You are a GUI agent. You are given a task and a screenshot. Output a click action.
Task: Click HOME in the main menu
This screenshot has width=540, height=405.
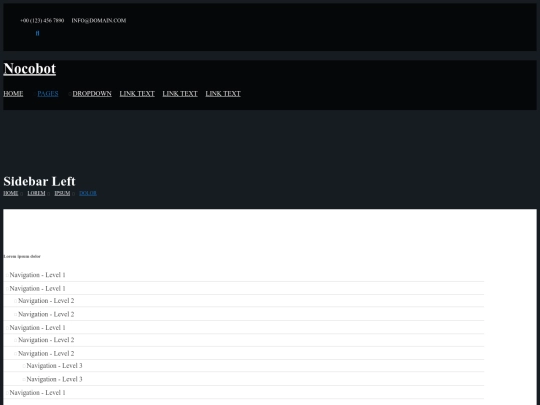(x=13, y=94)
